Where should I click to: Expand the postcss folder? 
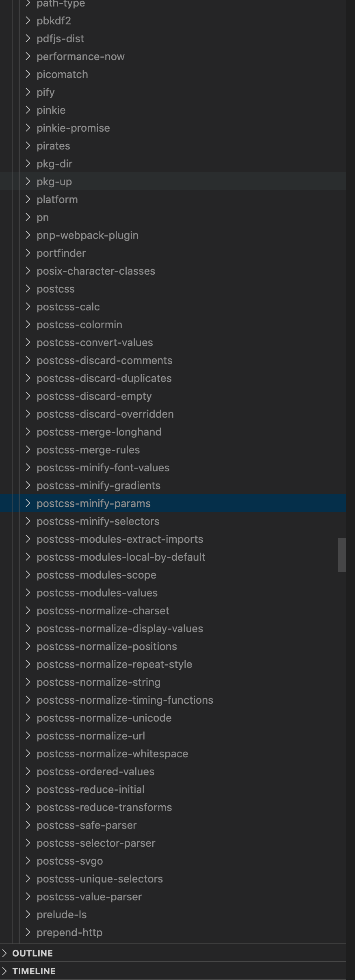(27, 289)
